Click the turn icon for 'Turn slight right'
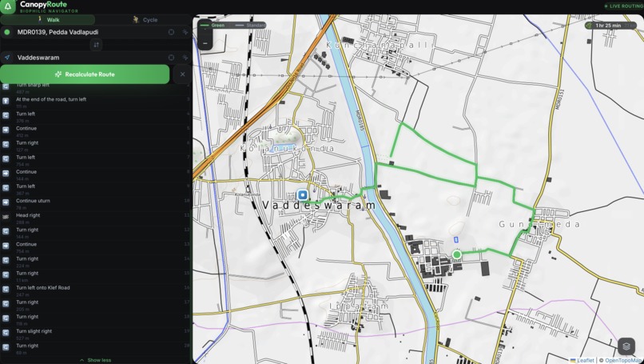644x364 pixels. tap(6, 333)
